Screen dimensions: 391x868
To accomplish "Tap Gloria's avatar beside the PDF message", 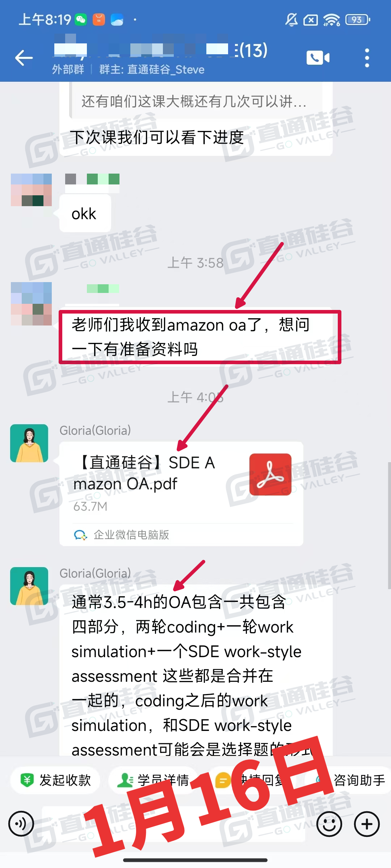I will coord(29,443).
